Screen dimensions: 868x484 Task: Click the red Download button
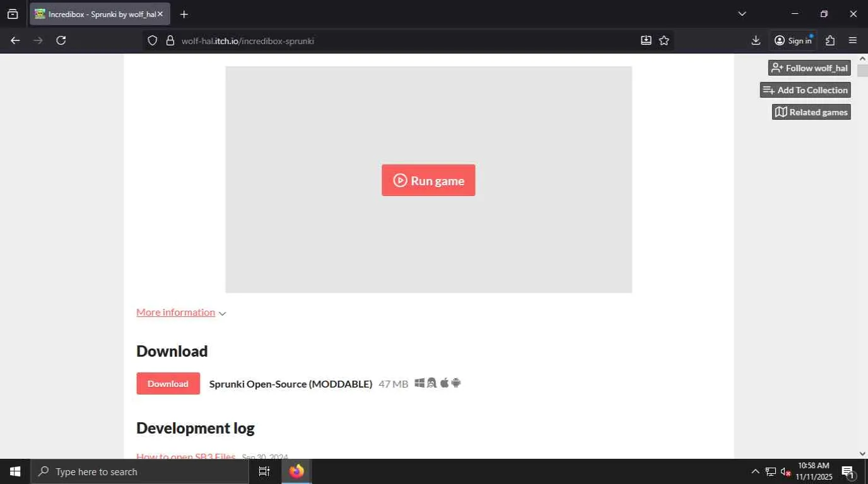click(168, 384)
